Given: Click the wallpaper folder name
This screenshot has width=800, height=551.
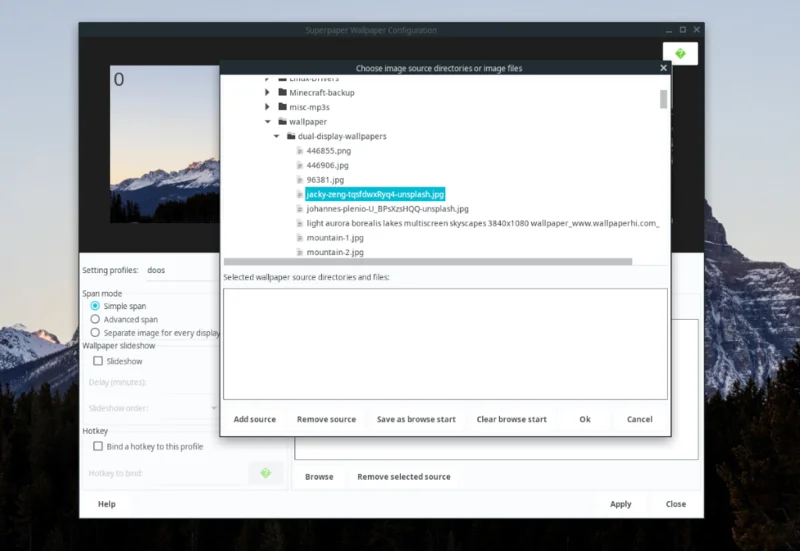Looking at the screenshot, I should pos(308,121).
